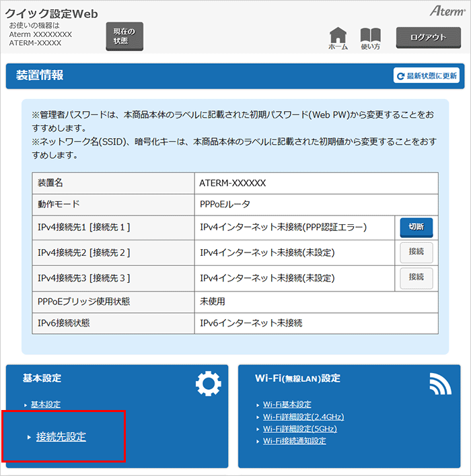Open the 基本設定 link
This screenshot has height=476, width=471.
coord(46,405)
